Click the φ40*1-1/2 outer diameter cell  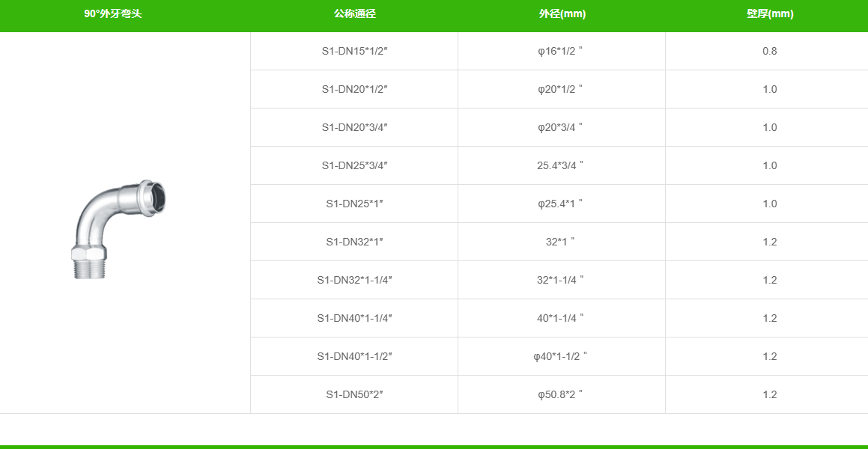pyautogui.click(x=562, y=356)
